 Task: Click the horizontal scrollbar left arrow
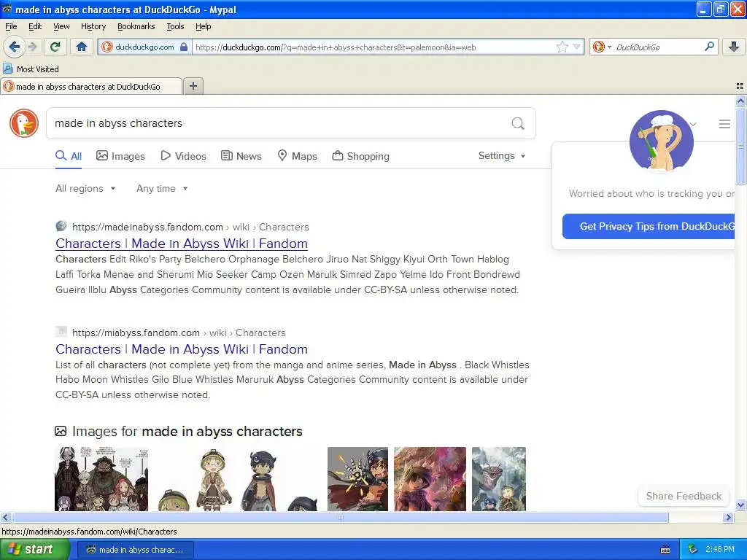click(6, 517)
